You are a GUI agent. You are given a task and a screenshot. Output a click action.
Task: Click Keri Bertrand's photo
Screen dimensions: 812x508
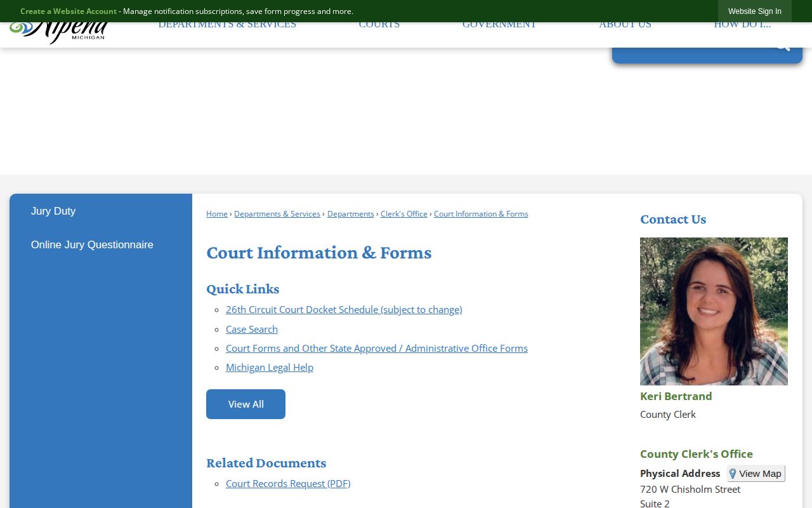tap(714, 311)
